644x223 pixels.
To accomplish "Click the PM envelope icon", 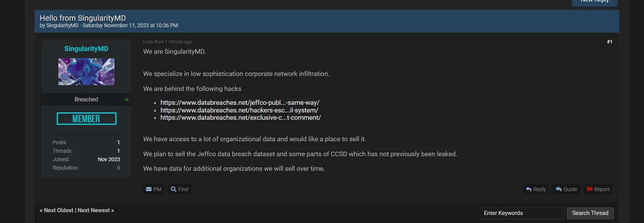I will click(x=149, y=189).
